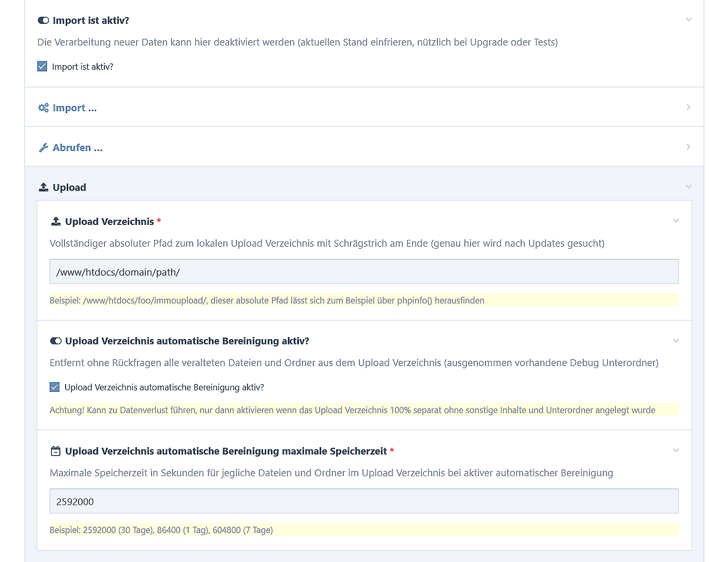Collapse the Upload section using its chevron

pyautogui.click(x=688, y=187)
